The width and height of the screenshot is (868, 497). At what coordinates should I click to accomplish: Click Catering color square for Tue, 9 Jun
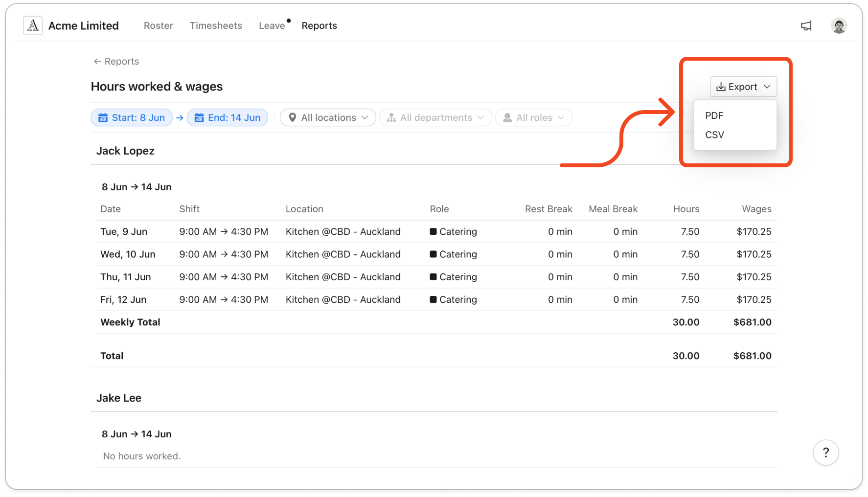pos(433,231)
